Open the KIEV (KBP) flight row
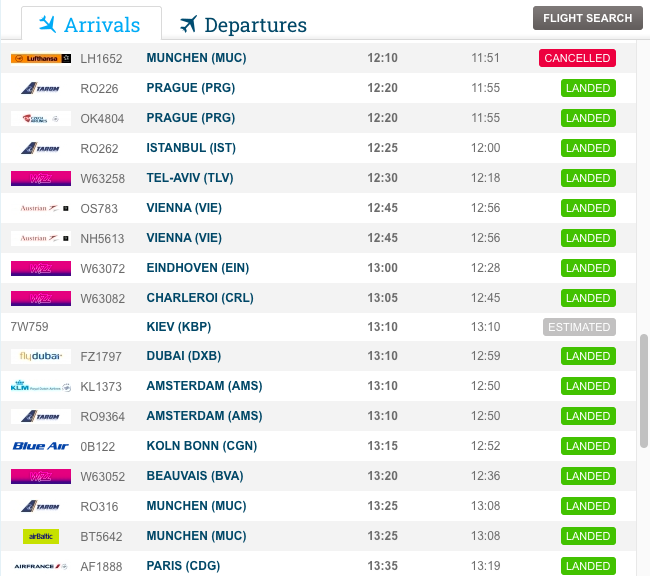650x576 pixels. click(179, 327)
